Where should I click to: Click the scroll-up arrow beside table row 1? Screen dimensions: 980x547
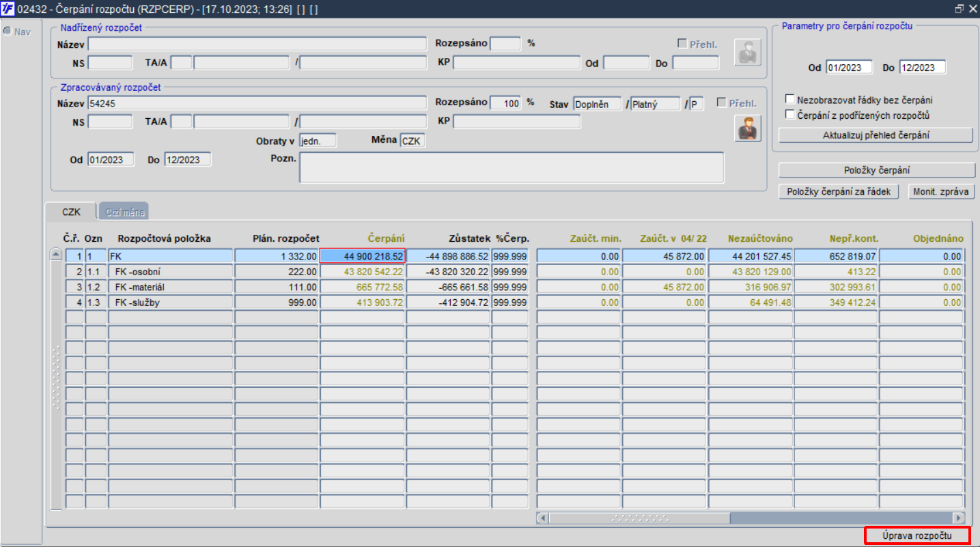click(57, 255)
